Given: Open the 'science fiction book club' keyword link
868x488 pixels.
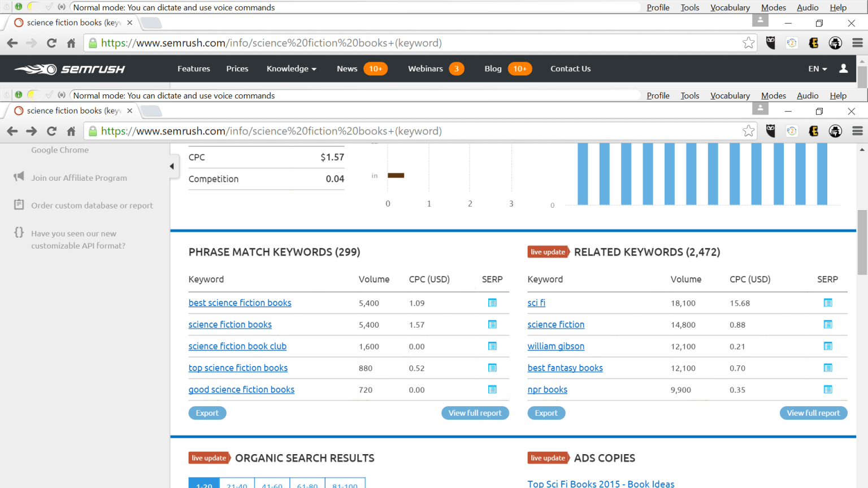Looking at the screenshot, I should pos(237,346).
